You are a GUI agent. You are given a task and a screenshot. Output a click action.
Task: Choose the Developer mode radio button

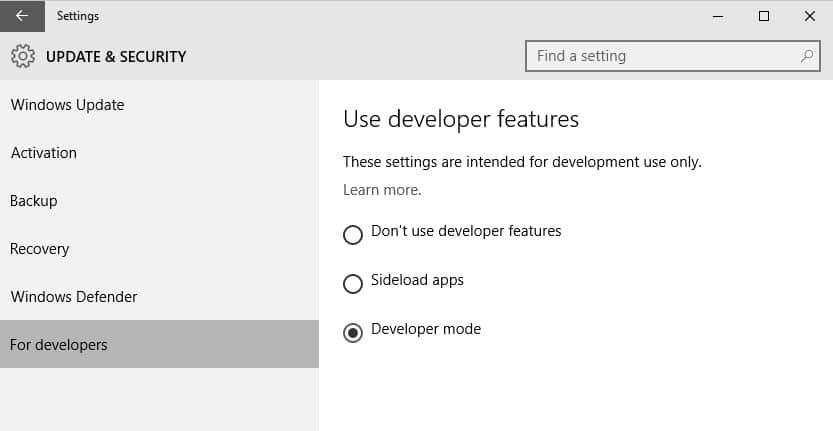353,333
